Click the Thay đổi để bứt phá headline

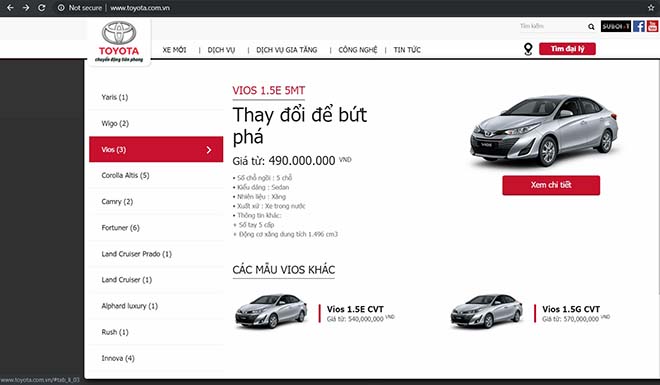coord(300,125)
